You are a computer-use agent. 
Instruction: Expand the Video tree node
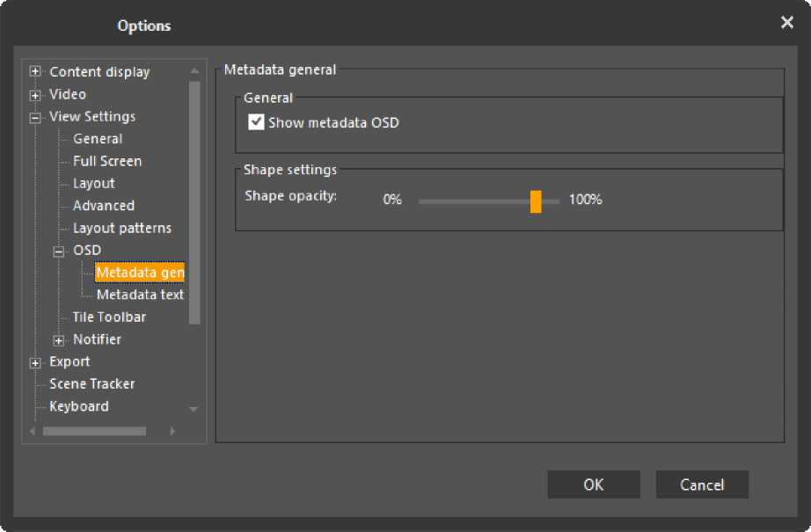pos(35,94)
